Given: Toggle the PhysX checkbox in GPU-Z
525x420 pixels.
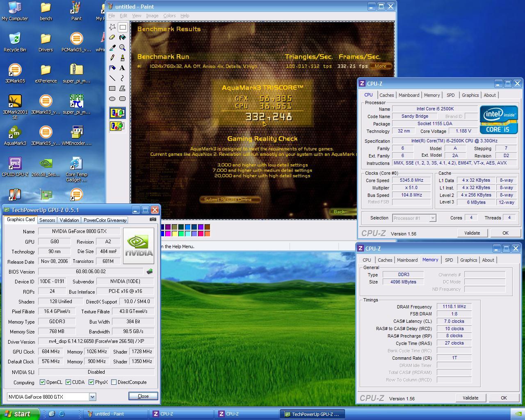Looking at the screenshot, I should (91, 382).
